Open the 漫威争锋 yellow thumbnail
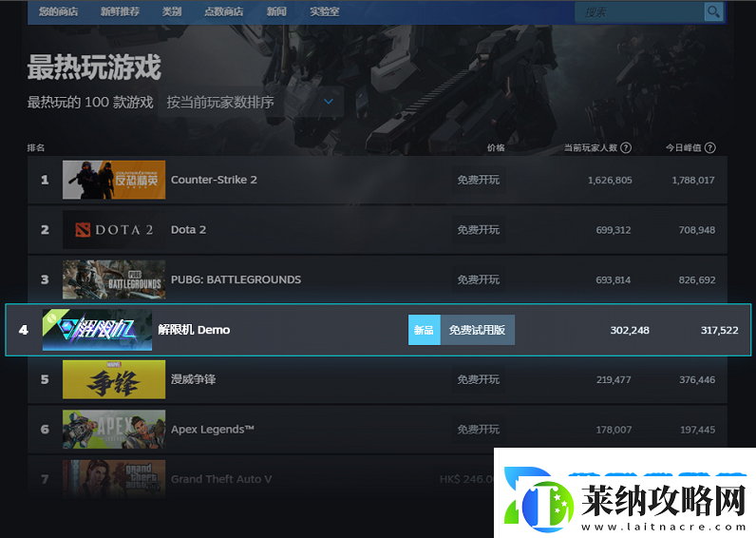 tap(114, 379)
